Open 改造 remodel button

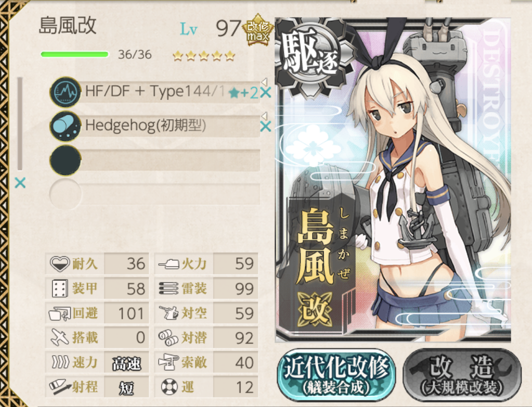462,375
